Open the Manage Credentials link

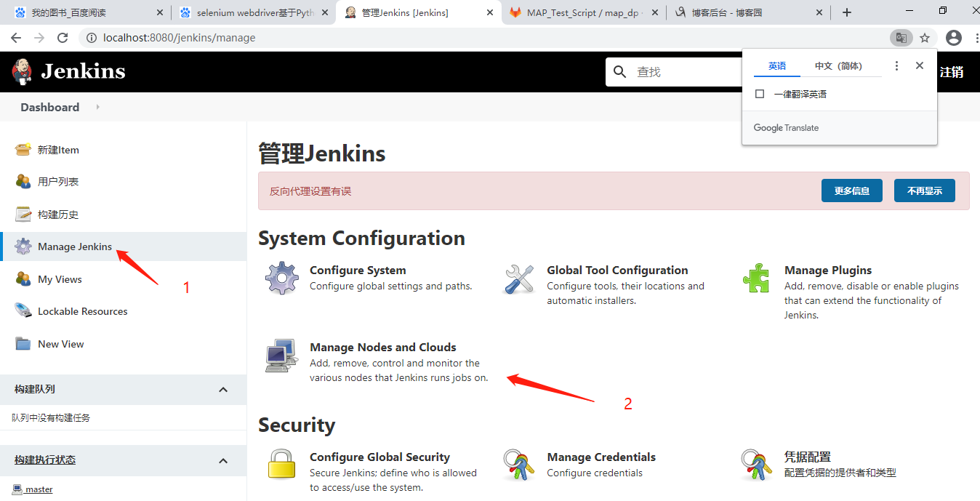pos(601,457)
